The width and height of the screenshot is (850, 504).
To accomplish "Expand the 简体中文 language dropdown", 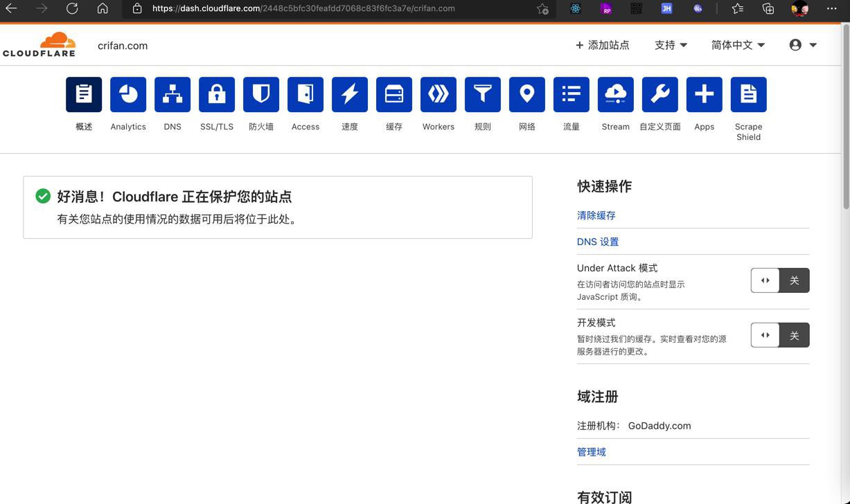I will (738, 45).
